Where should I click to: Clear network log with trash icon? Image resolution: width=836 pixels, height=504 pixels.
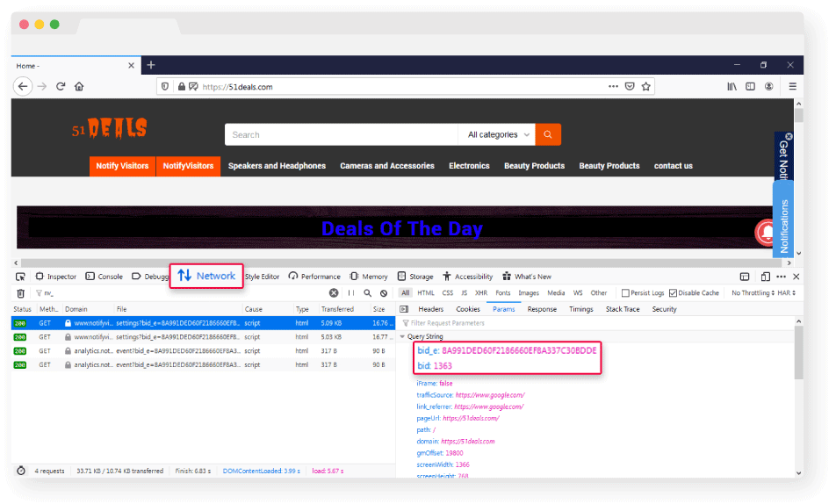pos(21,292)
